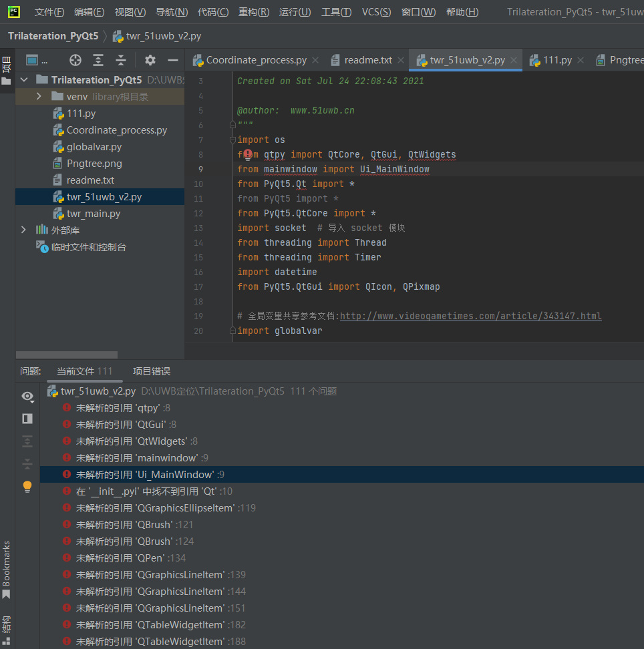Click Collapse All icon in Project toolbar
The height and width of the screenshot is (649, 644).
point(121,60)
